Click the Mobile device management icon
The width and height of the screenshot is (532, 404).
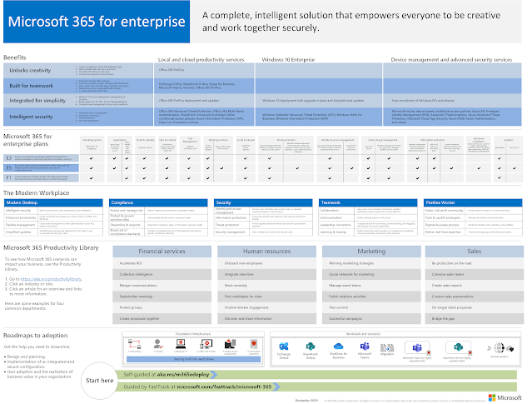230,344
